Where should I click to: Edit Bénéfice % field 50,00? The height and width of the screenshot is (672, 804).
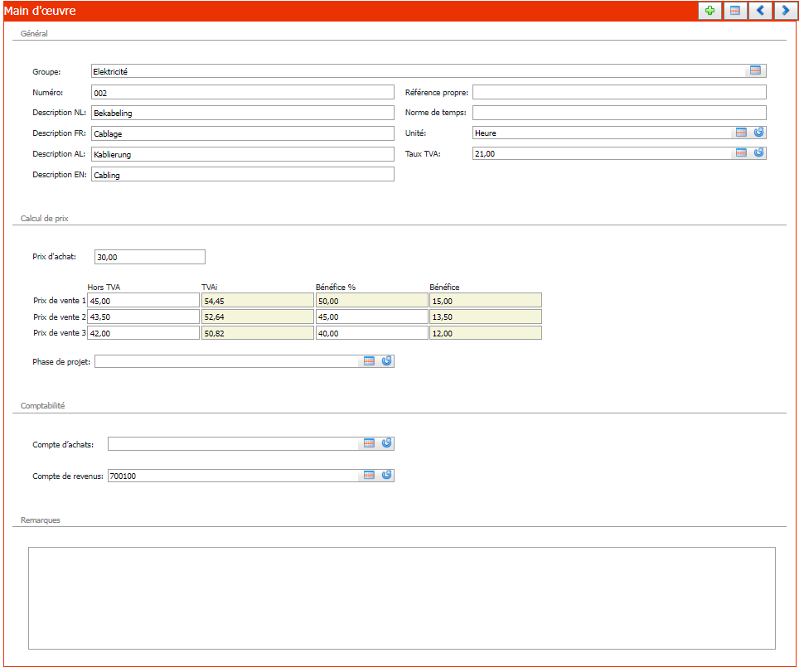tap(372, 301)
